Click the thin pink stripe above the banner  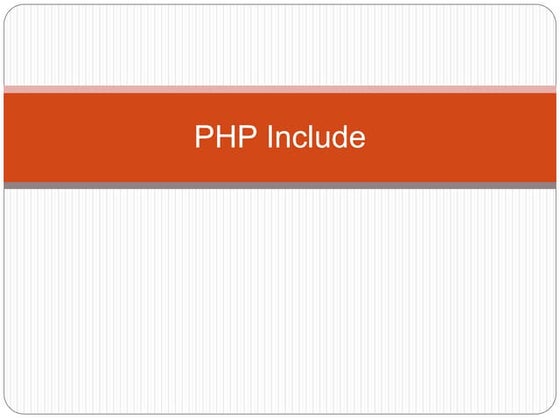(x=280, y=89)
